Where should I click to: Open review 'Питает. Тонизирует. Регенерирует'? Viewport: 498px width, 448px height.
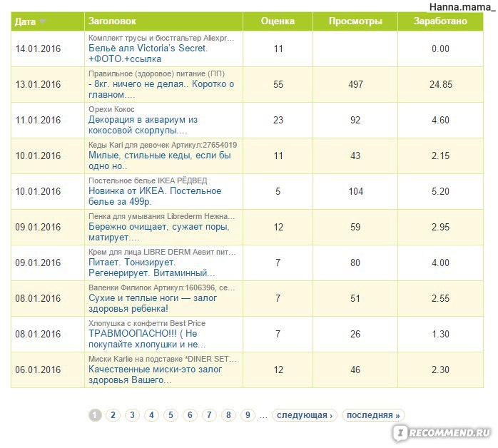(x=151, y=268)
